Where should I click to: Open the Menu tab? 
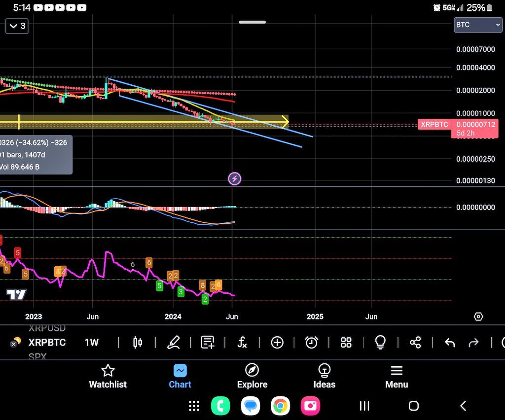click(397, 376)
